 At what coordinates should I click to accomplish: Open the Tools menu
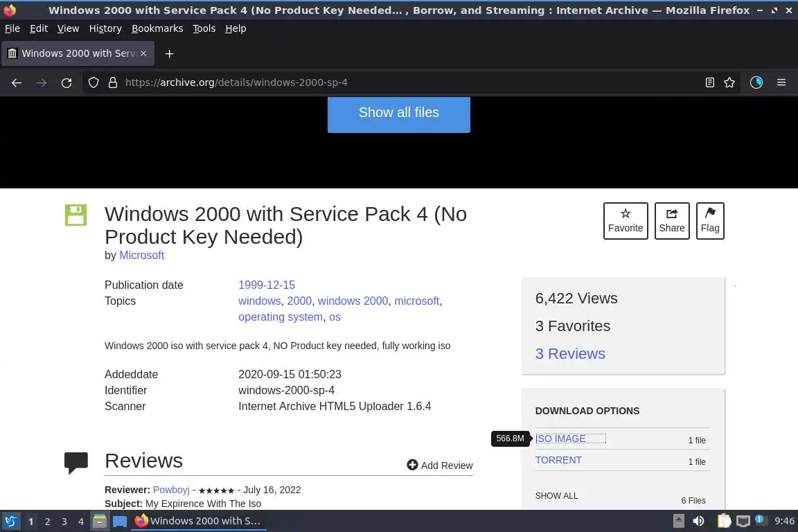[204, 28]
